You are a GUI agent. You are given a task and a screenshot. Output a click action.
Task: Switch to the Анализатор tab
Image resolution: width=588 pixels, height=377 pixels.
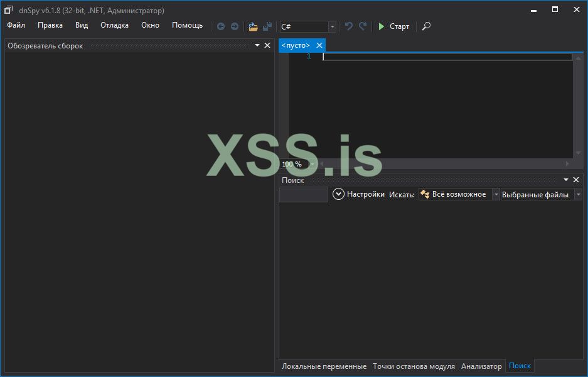coord(481,366)
